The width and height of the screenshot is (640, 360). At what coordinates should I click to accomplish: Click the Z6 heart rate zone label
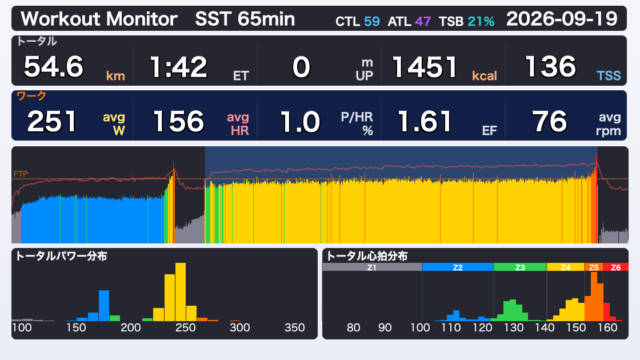click(616, 267)
